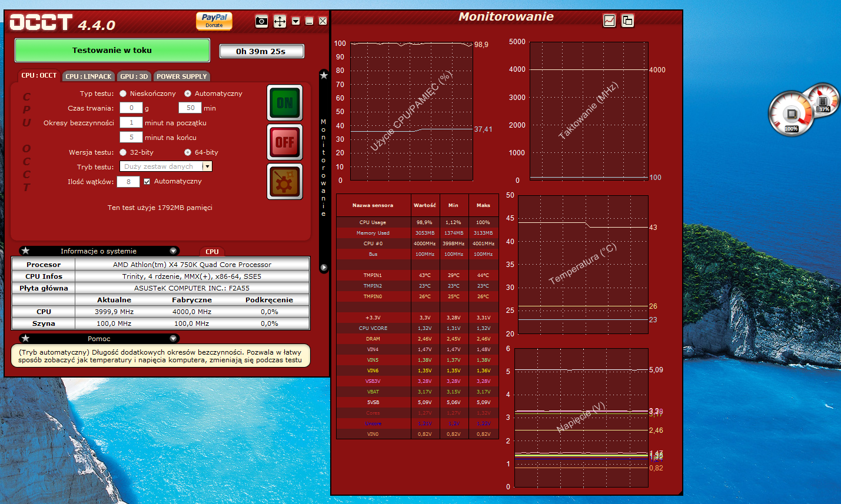This screenshot has width=841, height=504.
Task: Click the Wartość column header
Action: click(425, 205)
